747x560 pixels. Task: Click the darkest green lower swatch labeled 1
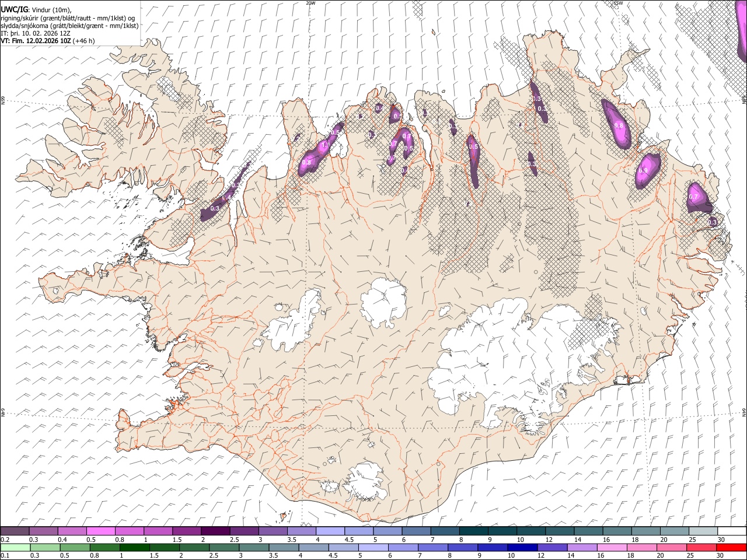pos(135,548)
